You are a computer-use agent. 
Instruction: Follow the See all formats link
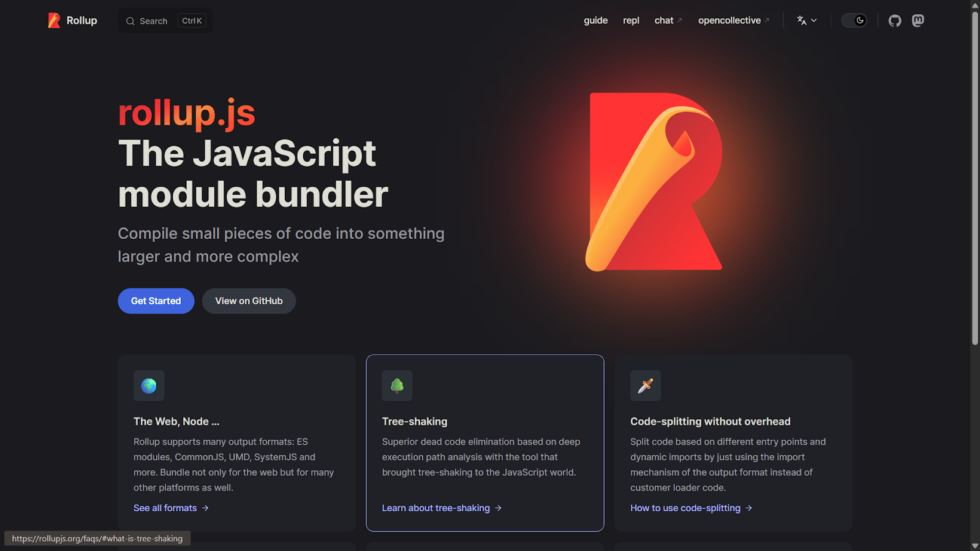pos(171,508)
